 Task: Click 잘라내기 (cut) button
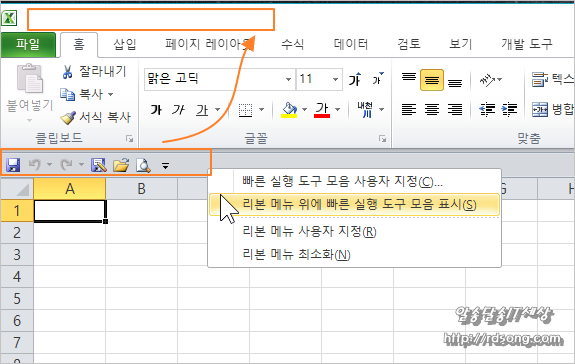pyautogui.click(x=94, y=71)
